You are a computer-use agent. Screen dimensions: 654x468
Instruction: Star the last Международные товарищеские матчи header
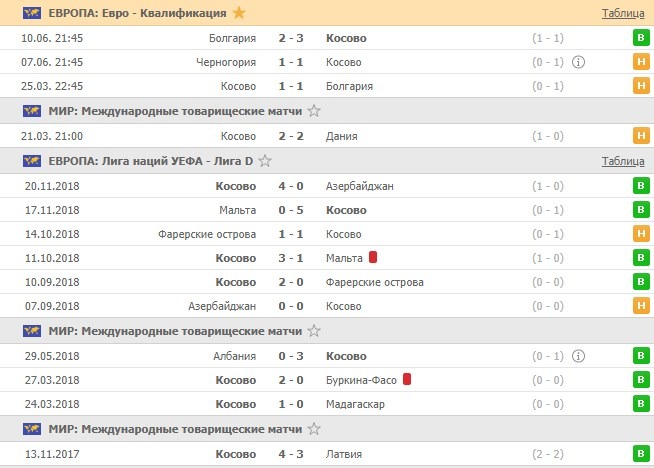314,429
